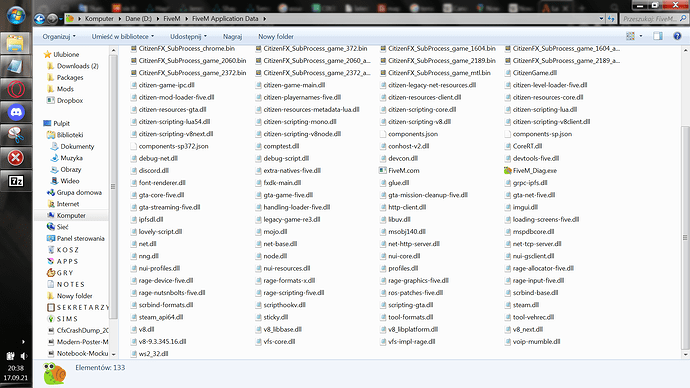Click the Muzyka library icon
The width and height of the screenshot is (690, 388).
54,158
